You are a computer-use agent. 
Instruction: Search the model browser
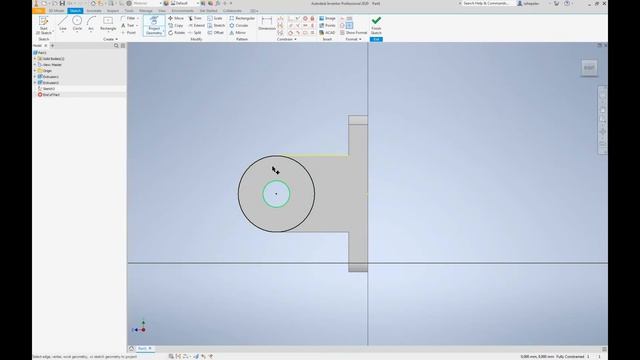[x=116, y=46]
